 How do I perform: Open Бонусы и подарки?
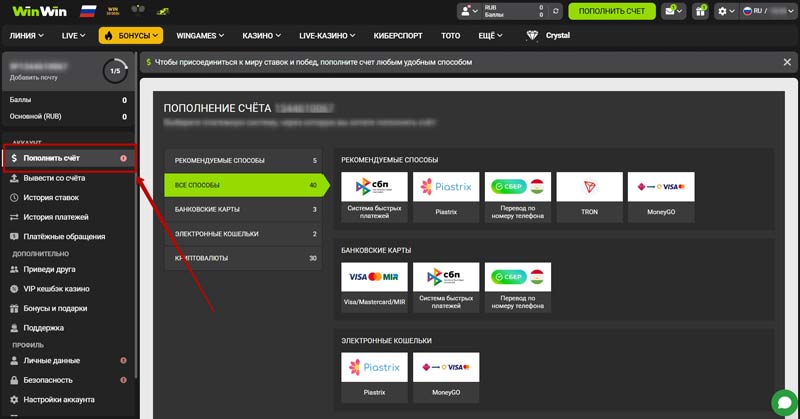(69, 308)
